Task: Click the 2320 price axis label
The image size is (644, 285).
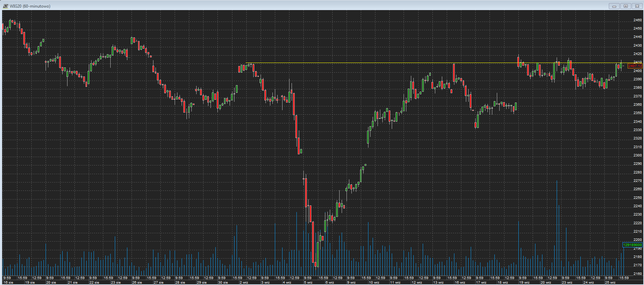Action: 638,138
